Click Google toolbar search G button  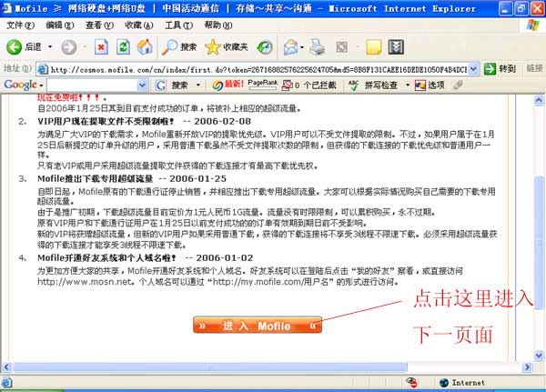tap(161, 85)
